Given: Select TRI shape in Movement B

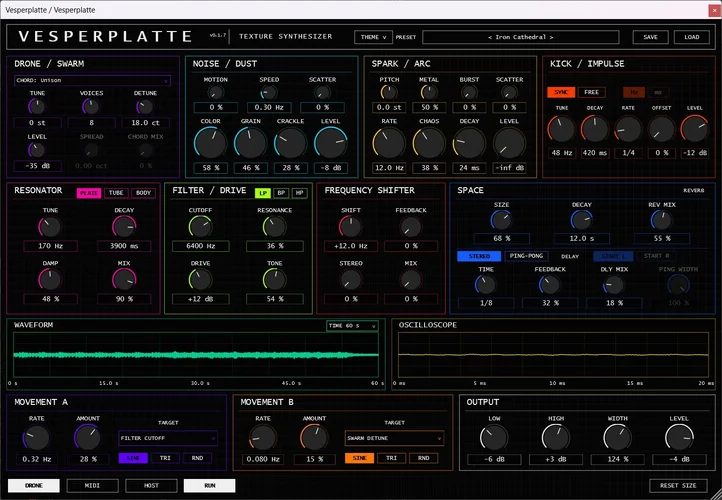Looking at the screenshot, I should click(391, 458).
